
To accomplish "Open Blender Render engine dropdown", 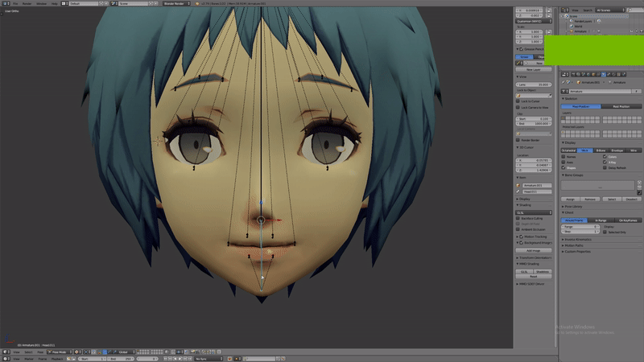I will tap(176, 3).
